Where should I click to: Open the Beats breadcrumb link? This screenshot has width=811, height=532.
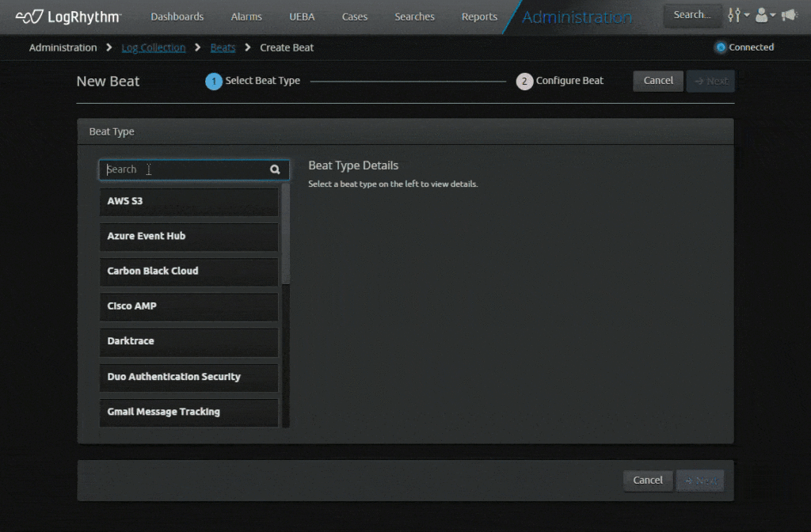tap(223, 47)
